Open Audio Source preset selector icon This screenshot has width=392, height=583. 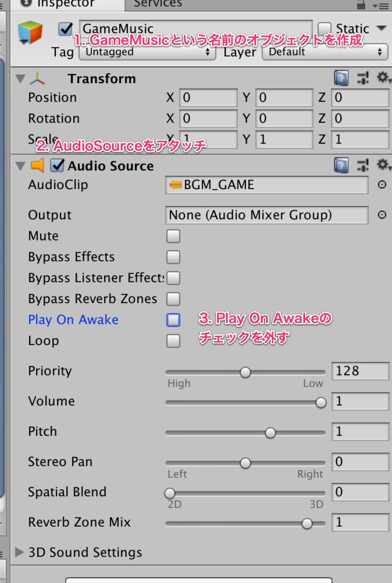coord(363,165)
